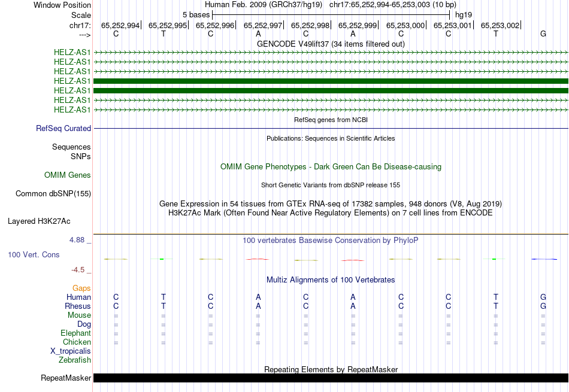Click the SNPs track label
This screenshot has width=569, height=392.
(81, 156)
